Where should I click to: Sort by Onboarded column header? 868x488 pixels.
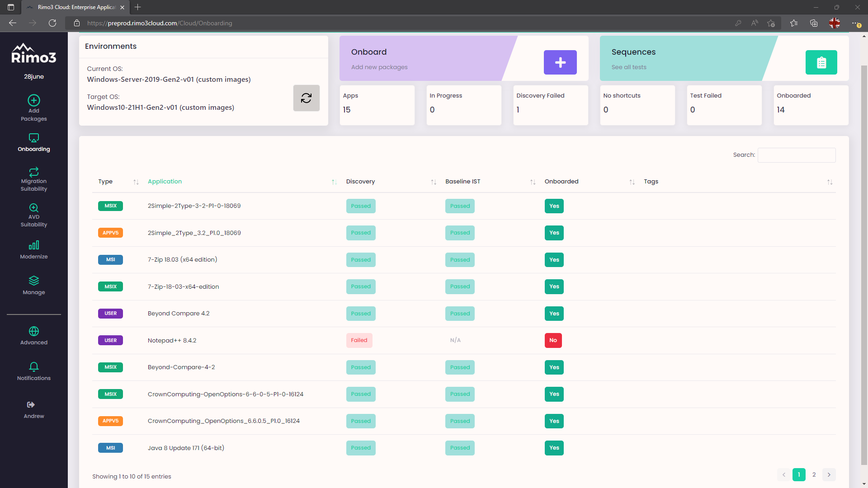click(x=561, y=182)
